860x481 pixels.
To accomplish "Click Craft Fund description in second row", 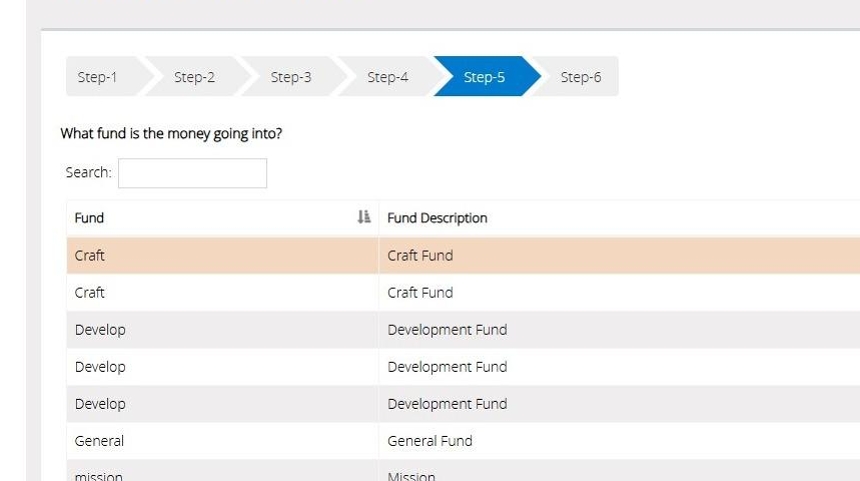I will click(x=420, y=293).
